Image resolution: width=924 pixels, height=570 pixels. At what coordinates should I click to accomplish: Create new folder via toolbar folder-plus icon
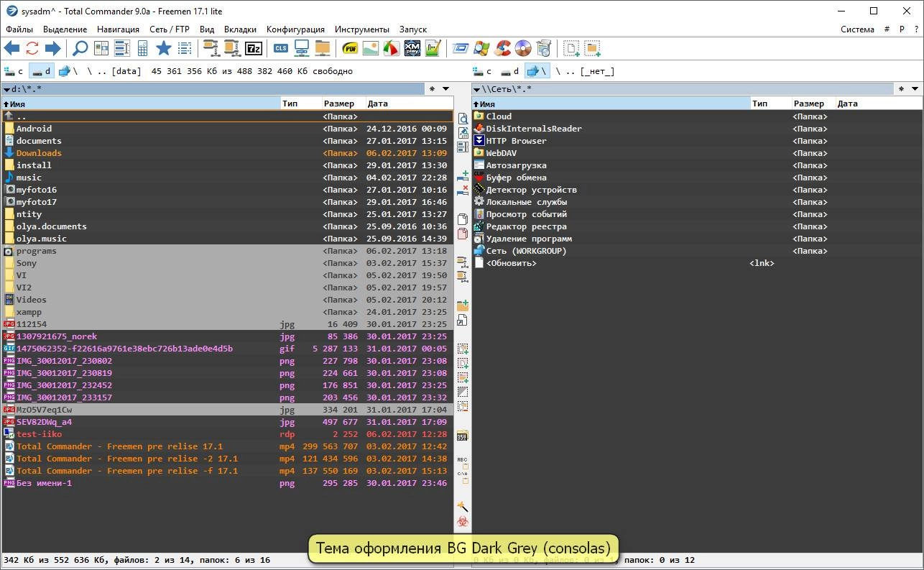pos(592,48)
